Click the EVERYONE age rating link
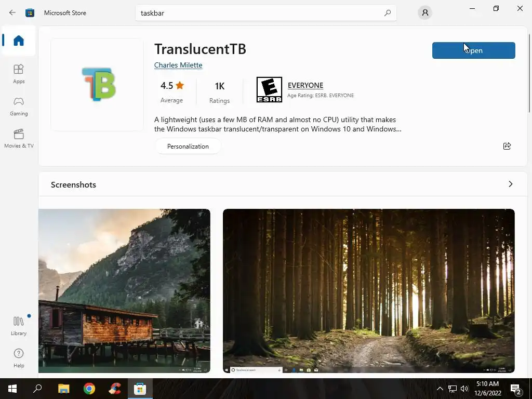The height and width of the screenshot is (399, 532). tap(305, 85)
